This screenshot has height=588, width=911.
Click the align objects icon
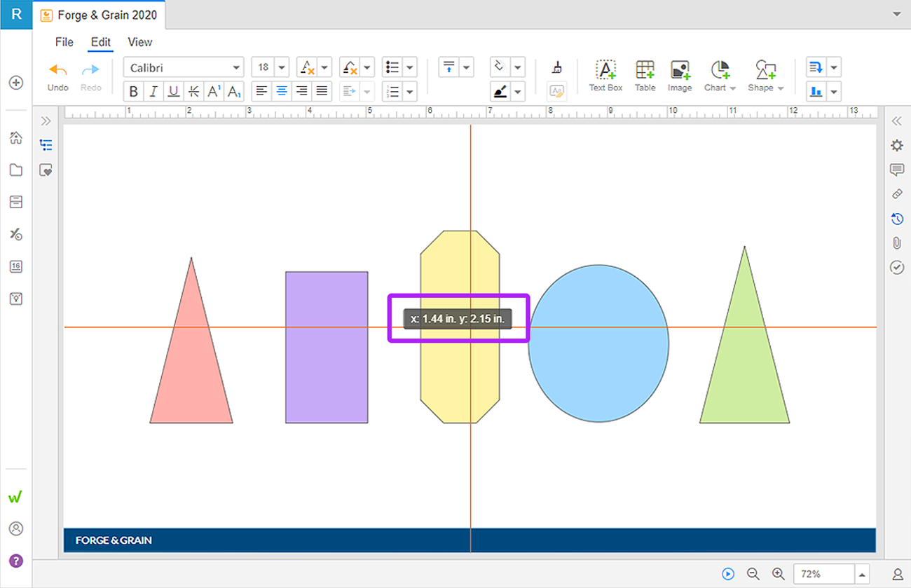pyautogui.click(x=816, y=91)
